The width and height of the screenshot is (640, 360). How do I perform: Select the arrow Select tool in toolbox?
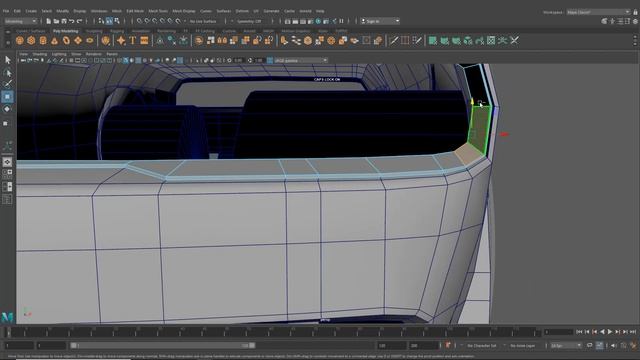click(7, 60)
